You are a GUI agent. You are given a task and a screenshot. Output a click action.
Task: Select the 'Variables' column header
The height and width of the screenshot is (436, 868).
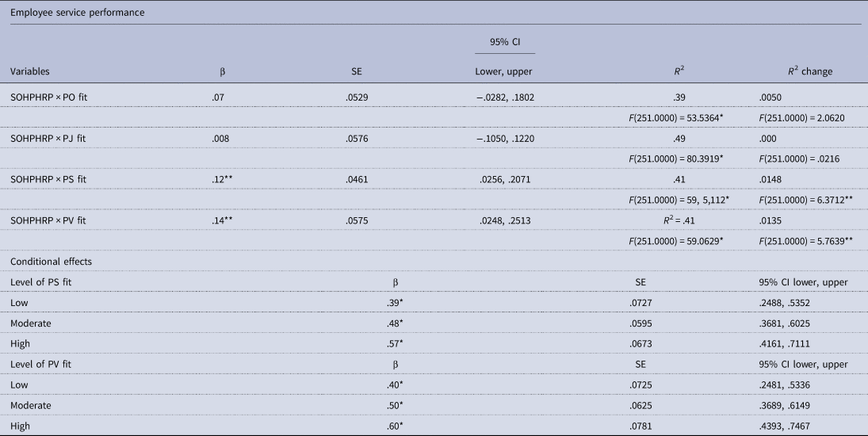coord(30,71)
